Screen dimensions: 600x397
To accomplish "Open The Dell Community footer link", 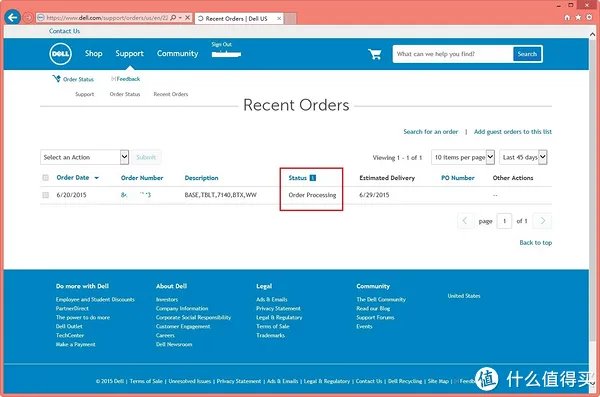I will (381, 299).
